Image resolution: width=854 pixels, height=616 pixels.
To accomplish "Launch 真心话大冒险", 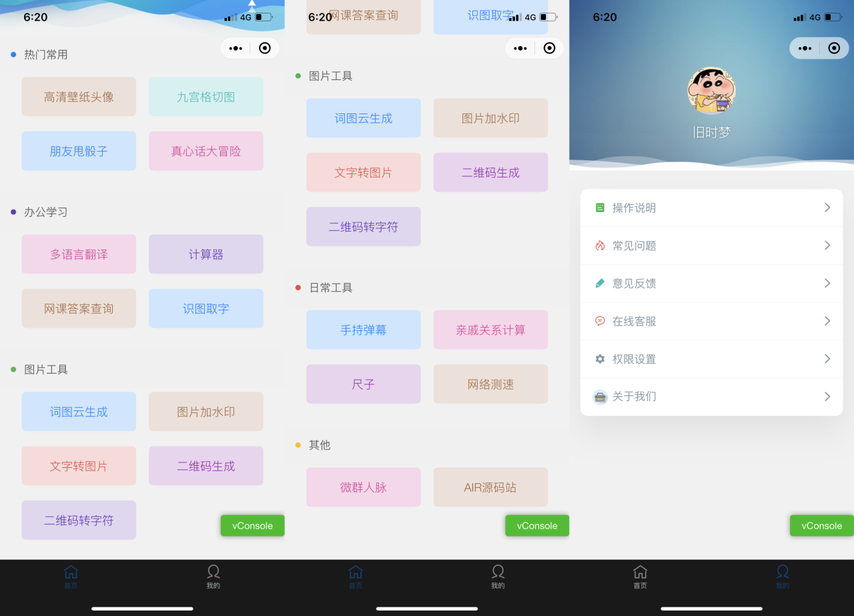I will 206,151.
